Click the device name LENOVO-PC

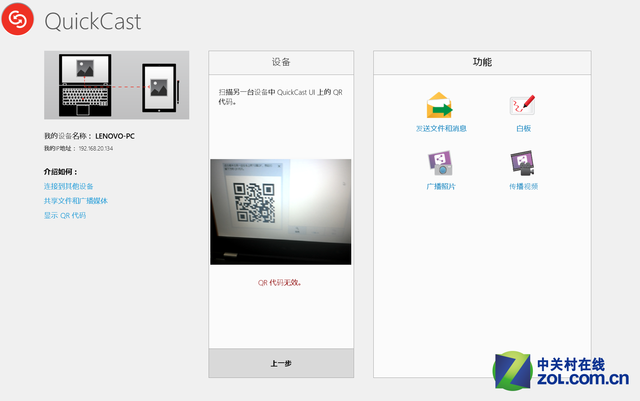(x=116, y=135)
